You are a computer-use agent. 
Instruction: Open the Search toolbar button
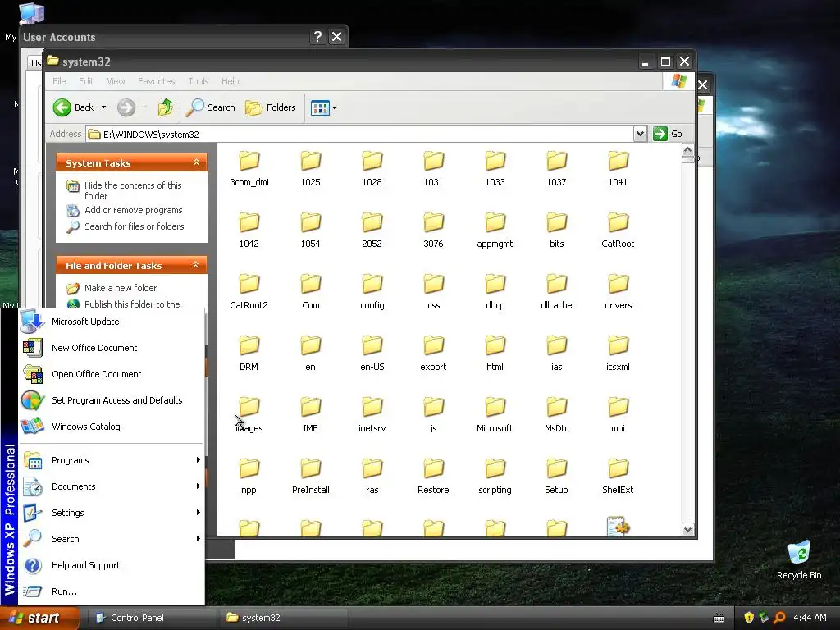pos(211,107)
